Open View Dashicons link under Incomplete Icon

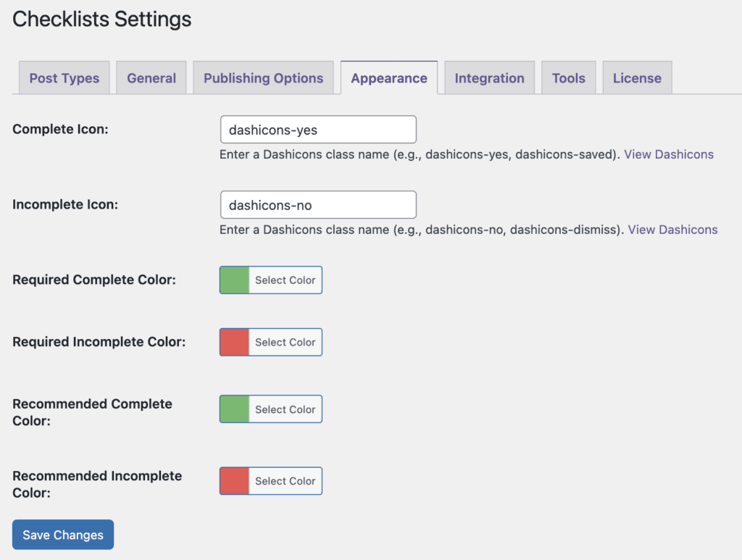pos(672,230)
